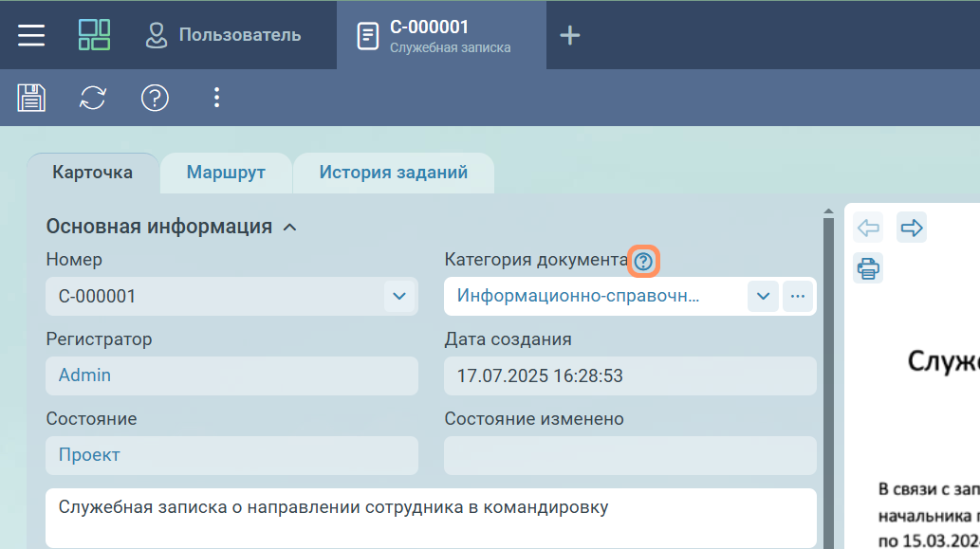Refresh the document card
Screen dimensions: 980x549
[93, 97]
